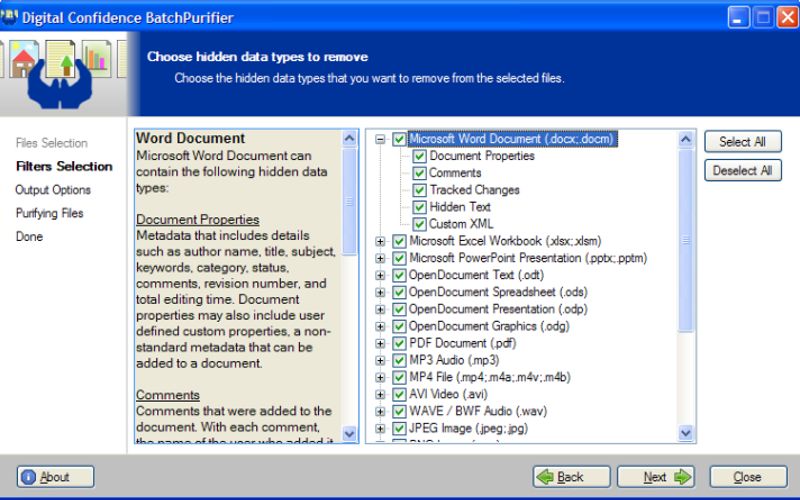The width and height of the screenshot is (800, 500).
Task: Click the BatchPurifier app icon in title bar
Action: coord(9,17)
